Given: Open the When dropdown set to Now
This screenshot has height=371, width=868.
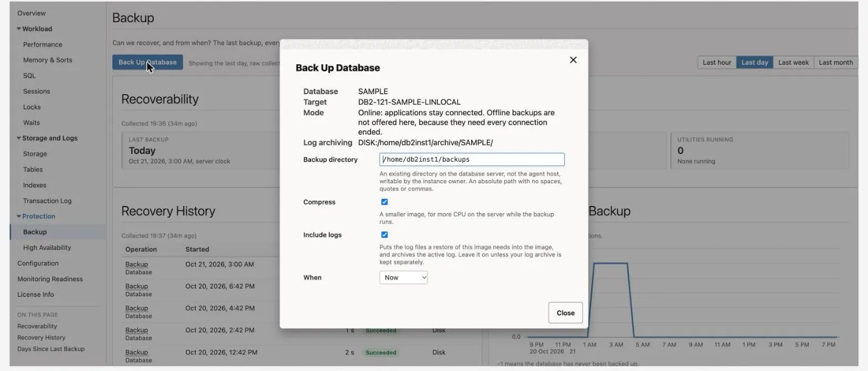Looking at the screenshot, I should 403,277.
